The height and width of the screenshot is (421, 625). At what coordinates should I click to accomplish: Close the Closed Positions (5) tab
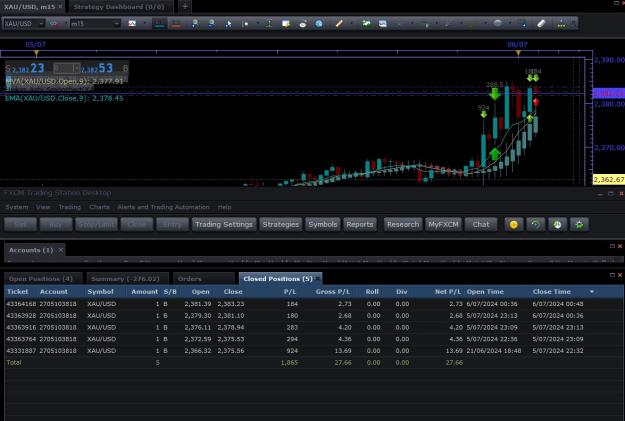click(318, 279)
